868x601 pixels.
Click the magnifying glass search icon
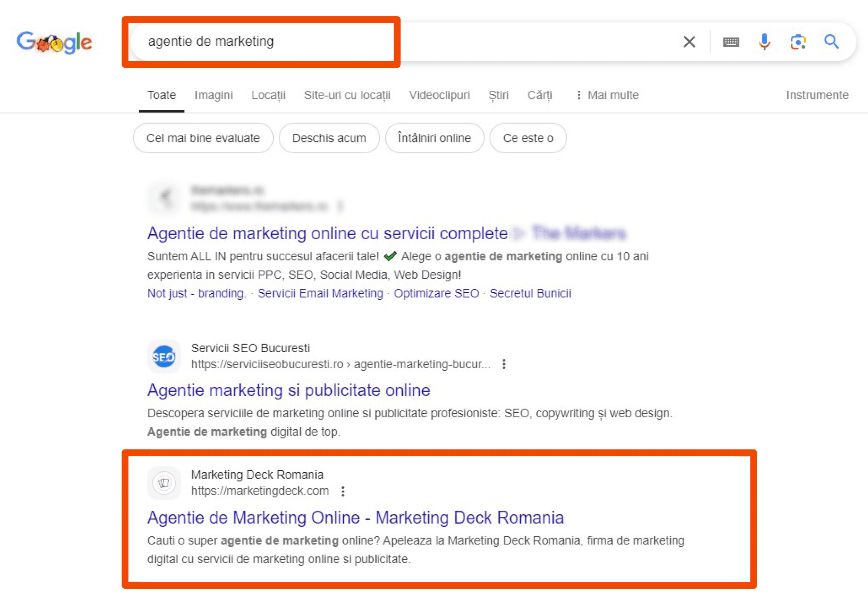831,42
